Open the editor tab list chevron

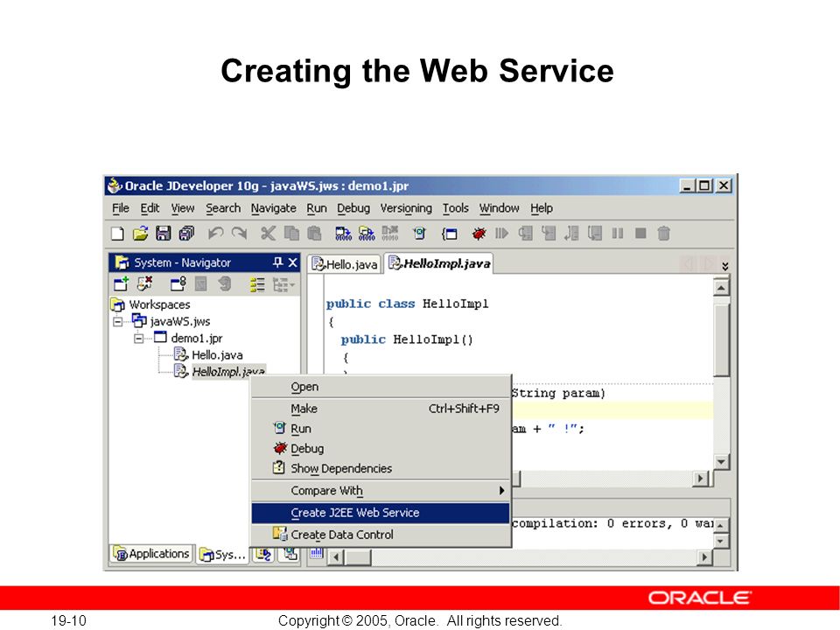point(724,266)
